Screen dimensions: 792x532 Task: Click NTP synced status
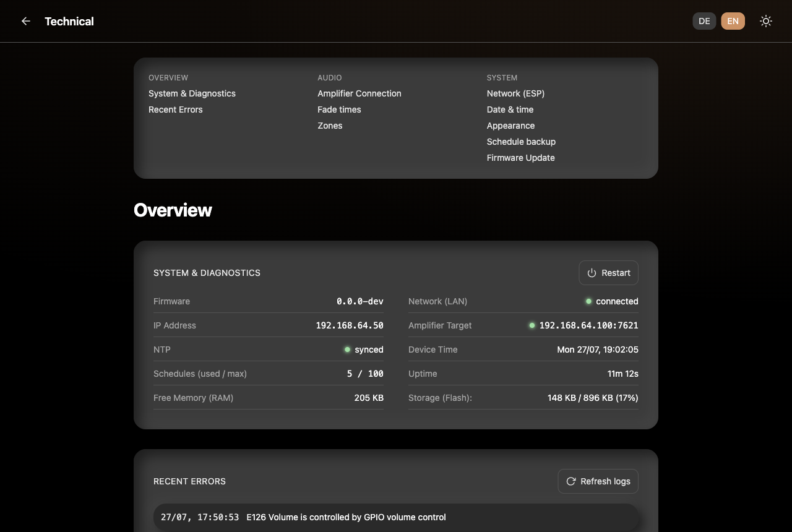364,350
